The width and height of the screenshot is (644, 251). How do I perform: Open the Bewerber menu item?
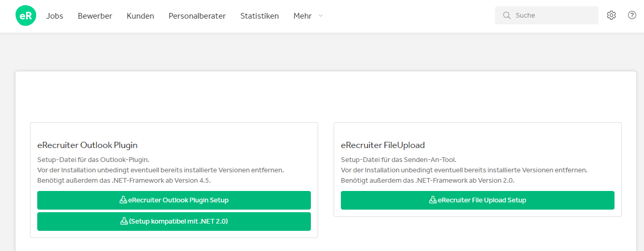pos(95,16)
